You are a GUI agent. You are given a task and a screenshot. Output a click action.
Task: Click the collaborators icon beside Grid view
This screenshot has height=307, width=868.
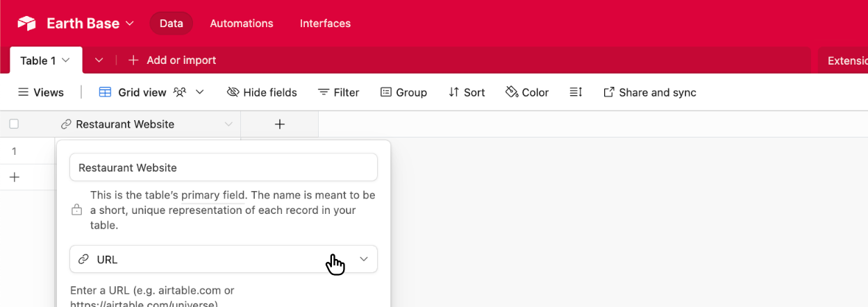(180, 92)
